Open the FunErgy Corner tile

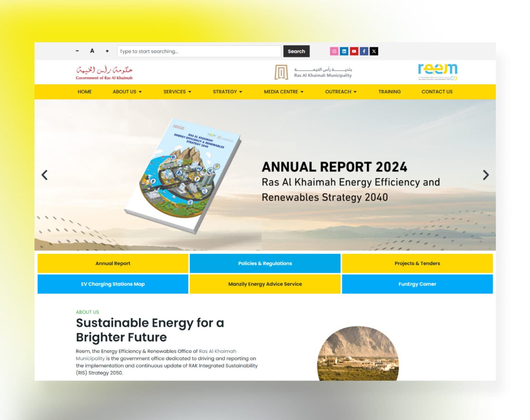pos(417,284)
